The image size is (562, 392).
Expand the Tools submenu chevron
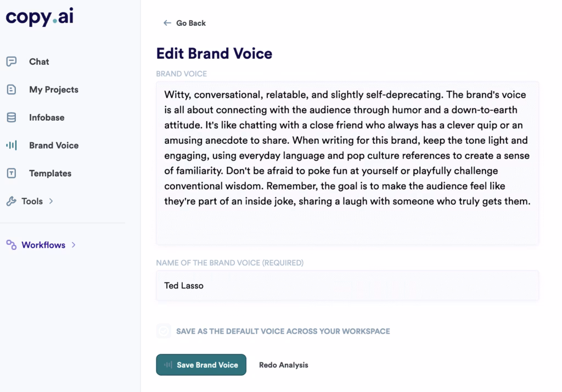[x=51, y=201]
